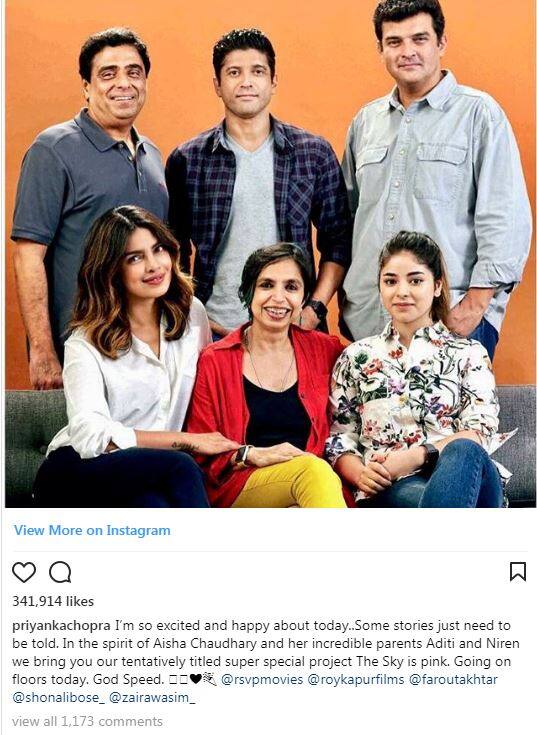This screenshot has height=735, width=537.
Task: Open the priyankachopra profile username
Action: point(61,626)
